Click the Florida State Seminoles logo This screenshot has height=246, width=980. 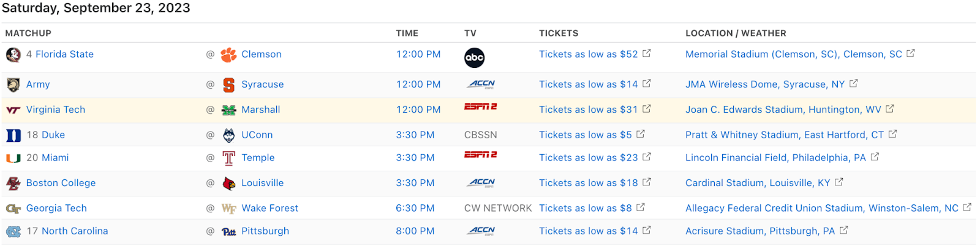[13, 54]
